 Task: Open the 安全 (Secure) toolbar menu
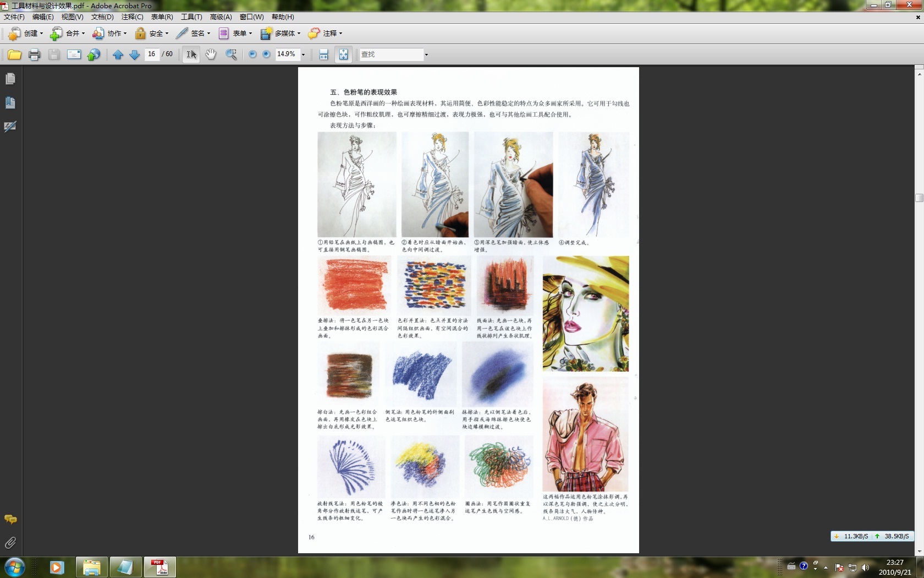151,34
